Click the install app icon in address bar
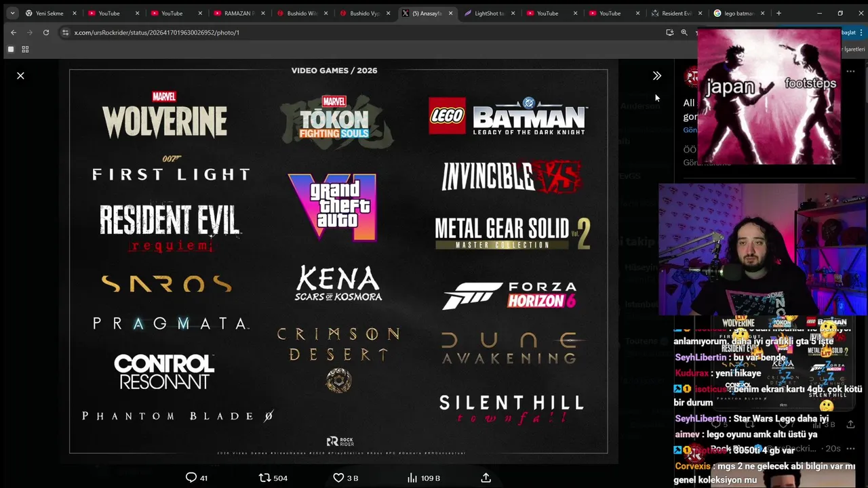Image resolution: width=868 pixels, height=488 pixels. pyautogui.click(x=670, y=32)
